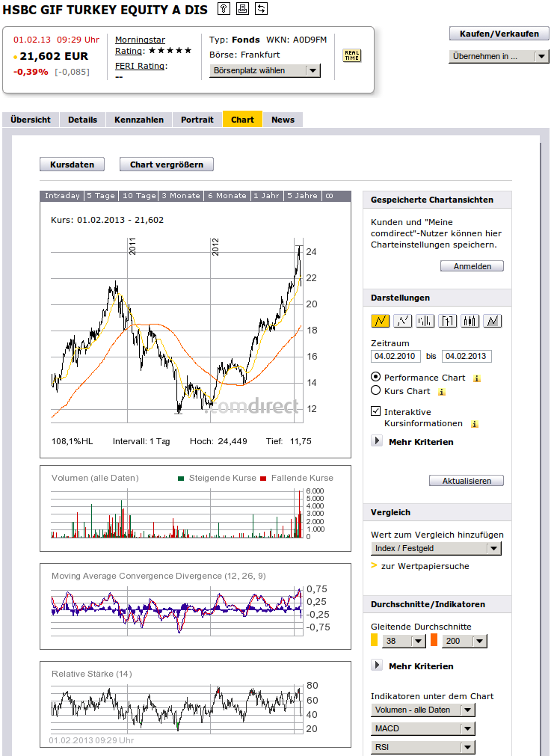Open info icon beside Interaktive Kursinformationen
The width and height of the screenshot is (551, 756).
(474, 424)
